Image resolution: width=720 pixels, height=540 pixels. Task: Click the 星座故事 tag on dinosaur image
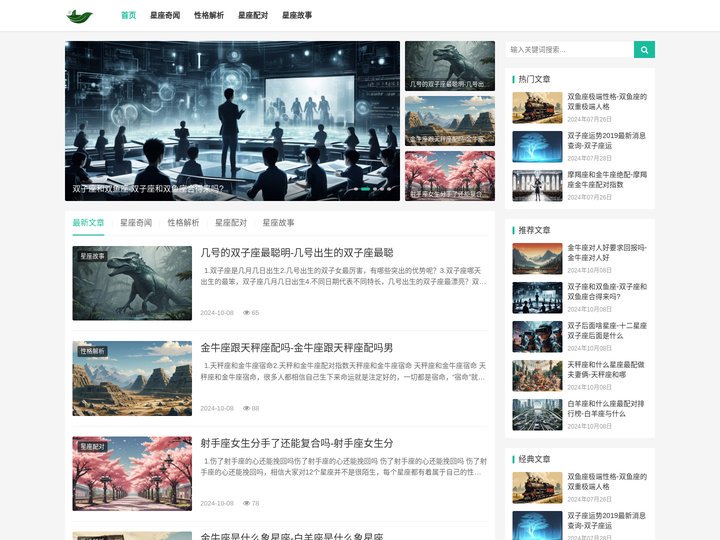(x=92, y=256)
